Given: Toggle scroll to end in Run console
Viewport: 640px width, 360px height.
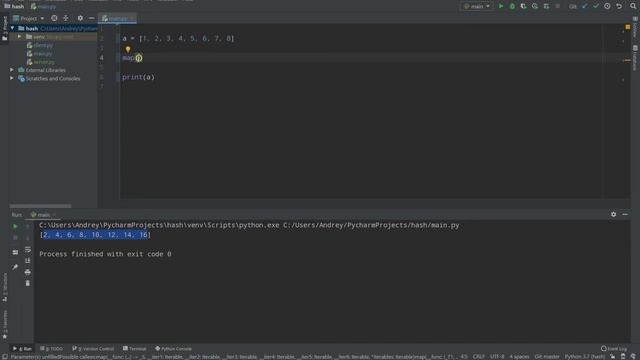Looking at the screenshot, I should [28, 260].
